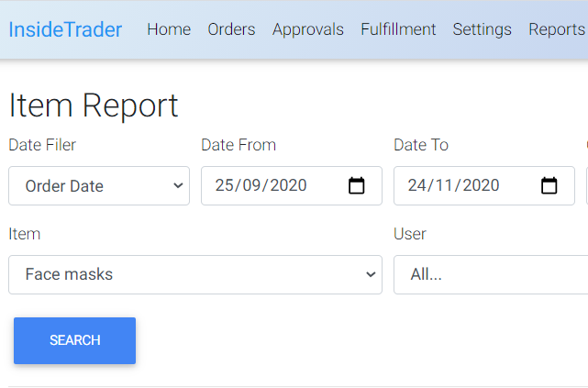This screenshot has height=388, width=588.
Task: Select the year 2020 in Date To field
Action: tap(481, 185)
